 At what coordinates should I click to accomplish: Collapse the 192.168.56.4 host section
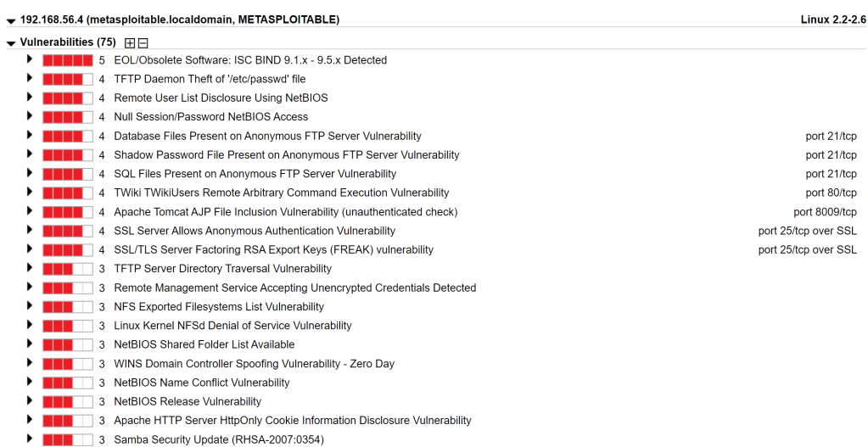click(11, 20)
